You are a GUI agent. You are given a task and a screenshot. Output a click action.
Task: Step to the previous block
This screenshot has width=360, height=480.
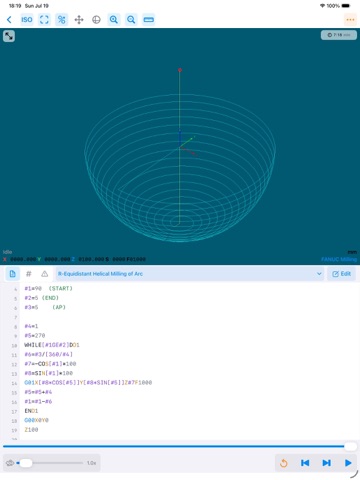[305, 463]
